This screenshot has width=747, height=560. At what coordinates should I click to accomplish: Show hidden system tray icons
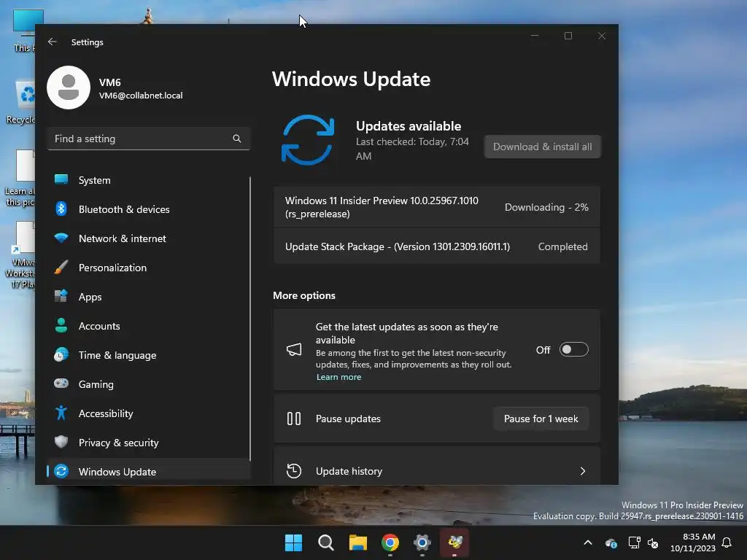pos(588,542)
